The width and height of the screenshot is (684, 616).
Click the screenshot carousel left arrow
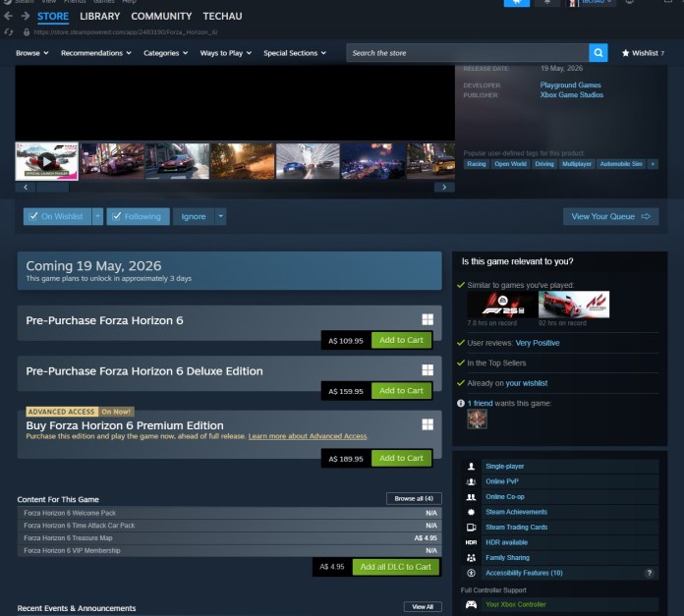[x=26, y=187]
